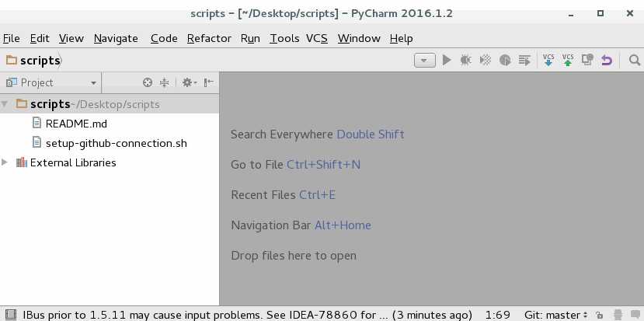Collapse All in Project panel
This screenshot has height=321, width=644.
click(164, 82)
